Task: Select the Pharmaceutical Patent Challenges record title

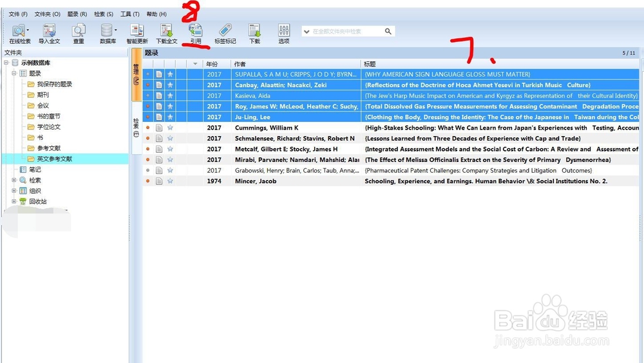Action: pyautogui.click(x=478, y=171)
